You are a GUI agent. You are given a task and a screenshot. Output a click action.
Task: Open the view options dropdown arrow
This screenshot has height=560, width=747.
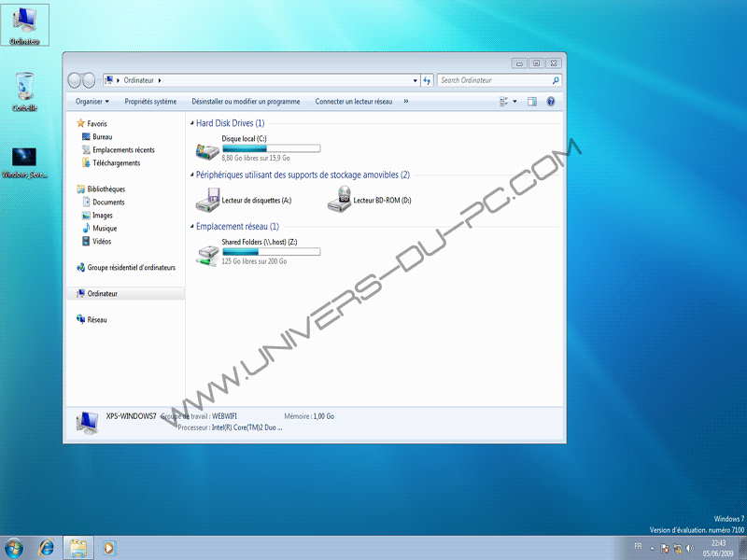click(x=515, y=102)
